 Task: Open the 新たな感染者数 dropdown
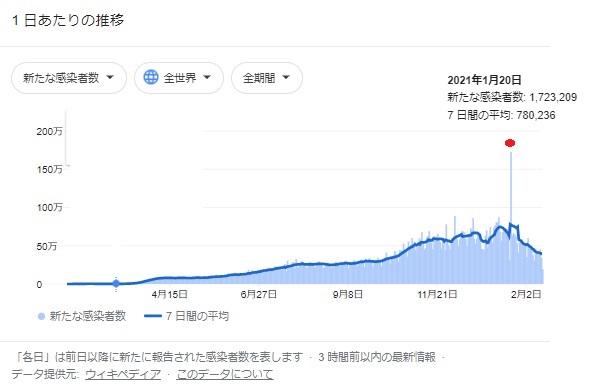(x=69, y=78)
